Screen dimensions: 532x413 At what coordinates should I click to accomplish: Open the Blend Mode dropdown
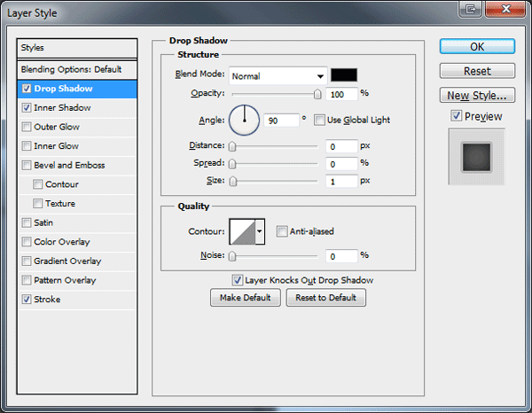pyautogui.click(x=278, y=76)
